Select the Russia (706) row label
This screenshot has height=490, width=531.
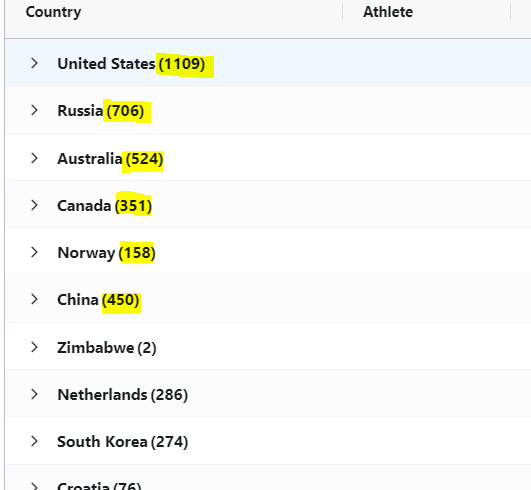pyautogui.click(x=101, y=111)
